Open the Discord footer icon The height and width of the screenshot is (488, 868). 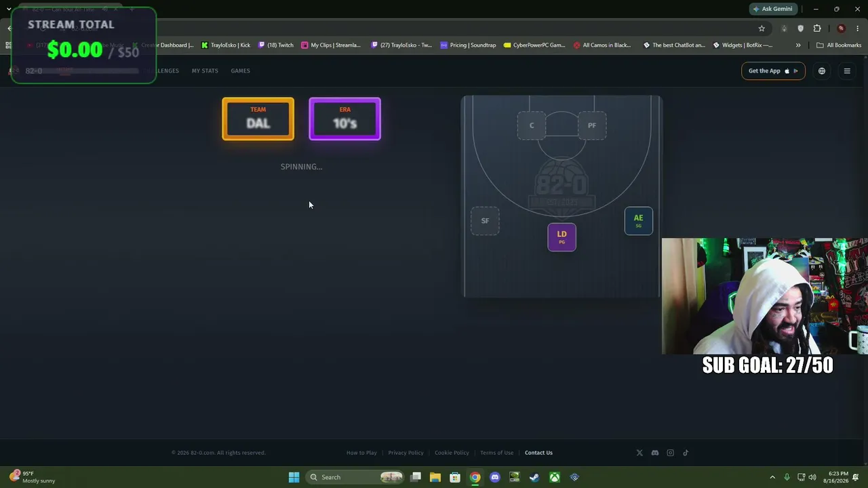[655, 453]
